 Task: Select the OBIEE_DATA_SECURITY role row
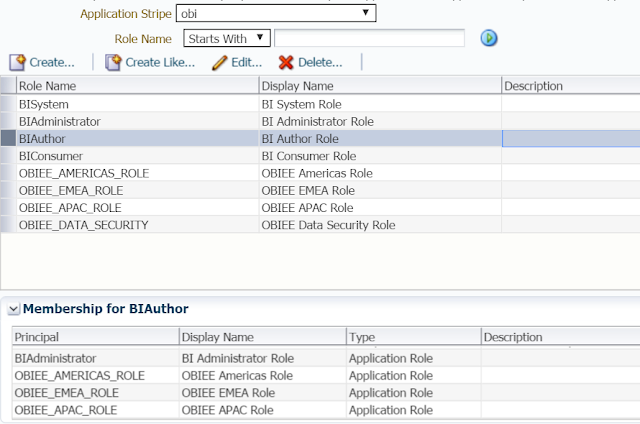click(x=320, y=225)
